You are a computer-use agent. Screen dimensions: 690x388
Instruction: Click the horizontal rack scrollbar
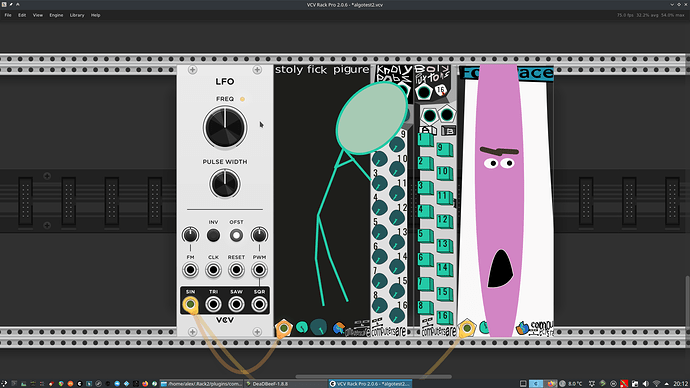point(374,377)
